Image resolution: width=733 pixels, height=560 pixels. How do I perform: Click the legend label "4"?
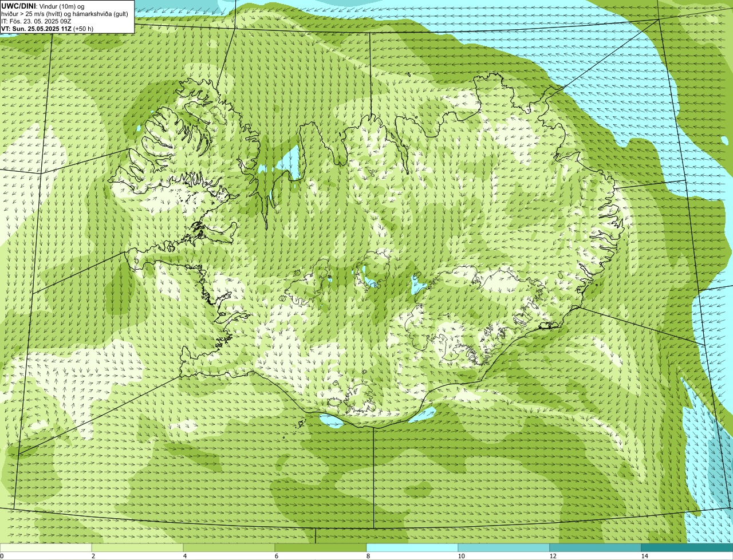click(x=184, y=556)
